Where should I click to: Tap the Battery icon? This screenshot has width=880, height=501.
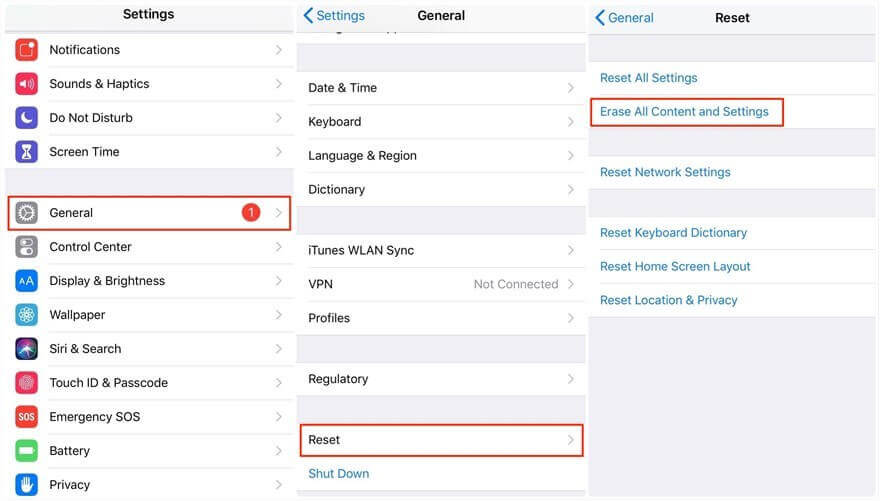point(27,451)
